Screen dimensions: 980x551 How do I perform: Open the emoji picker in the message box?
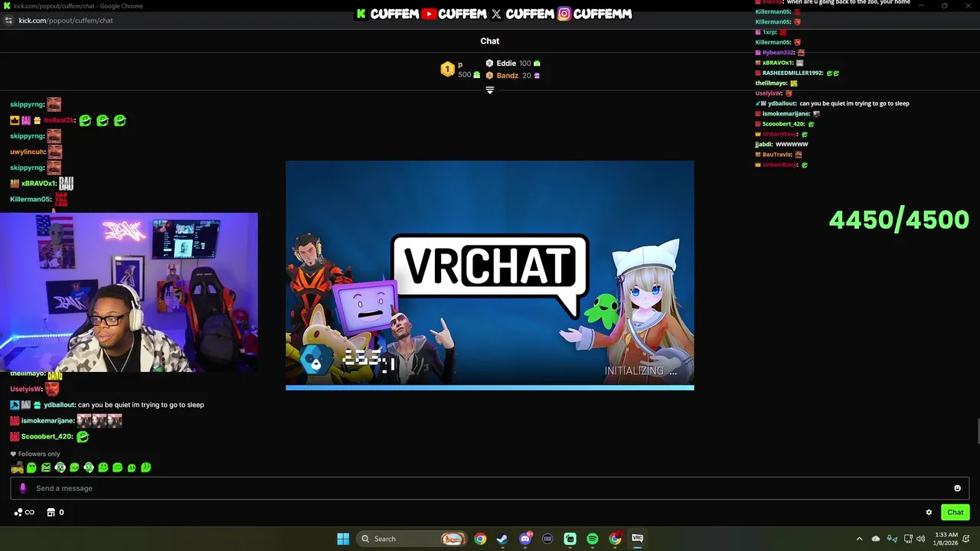[957, 488]
